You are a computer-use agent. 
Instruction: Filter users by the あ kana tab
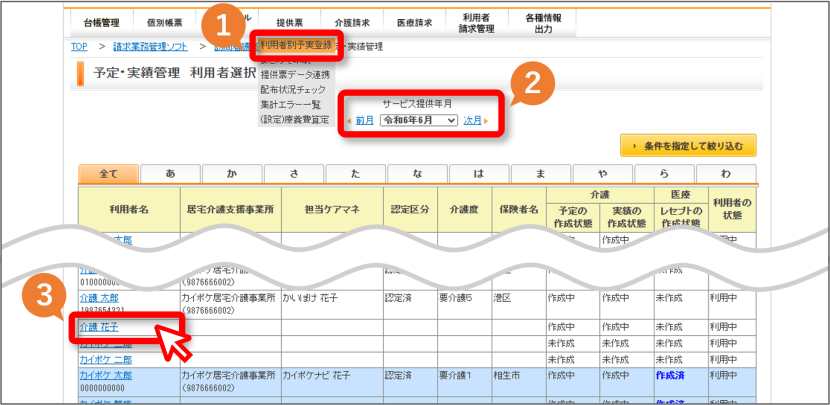[170, 174]
